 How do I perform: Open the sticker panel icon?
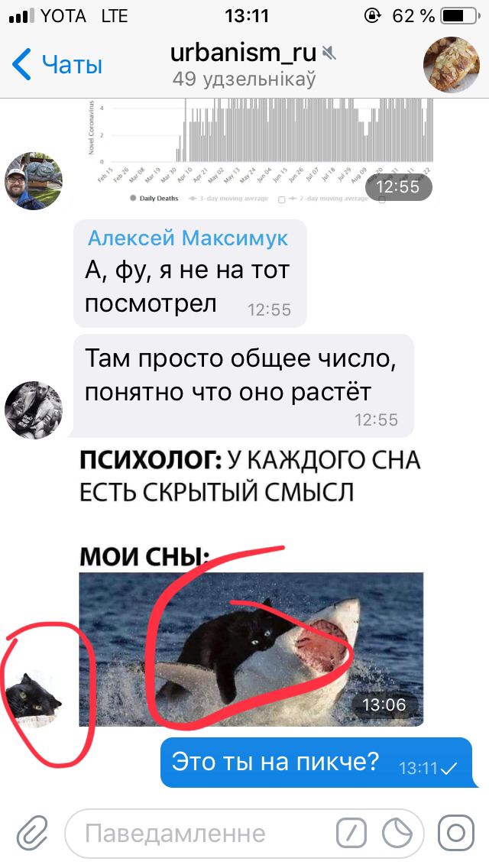[397, 834]
